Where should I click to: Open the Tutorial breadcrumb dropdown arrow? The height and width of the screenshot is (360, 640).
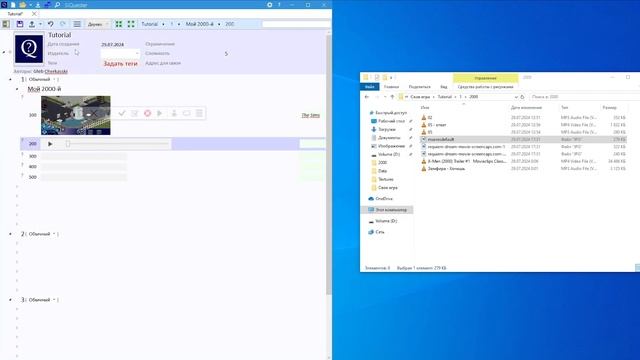[163, 24]
